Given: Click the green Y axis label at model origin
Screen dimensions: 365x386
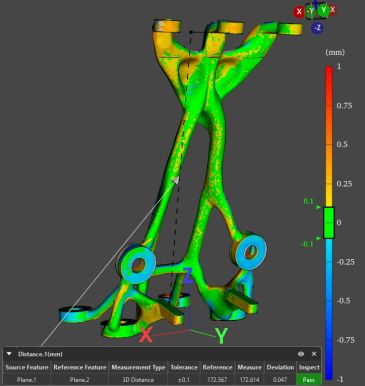Looking at the screenshot, I should point(221,336).
